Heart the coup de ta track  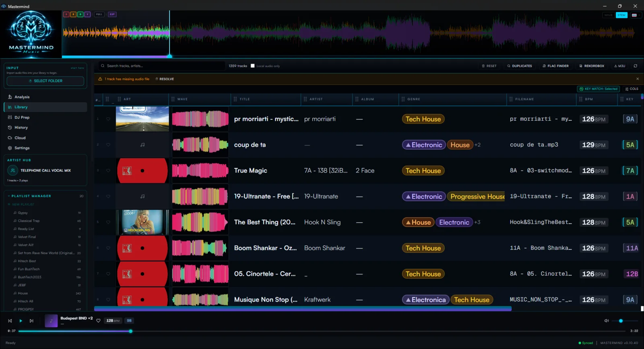108,145
